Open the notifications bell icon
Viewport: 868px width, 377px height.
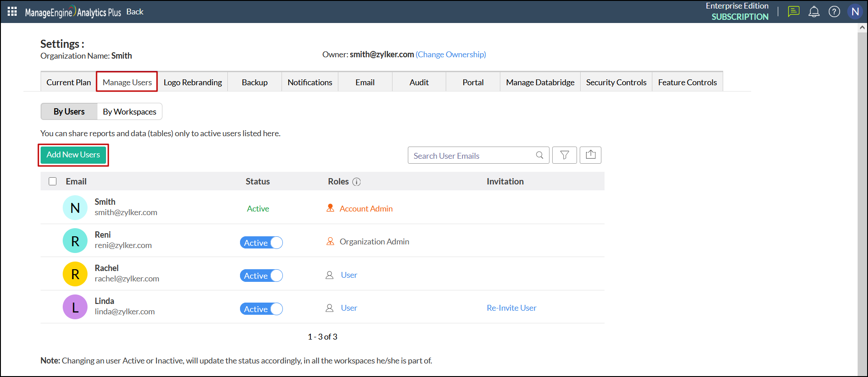(814, 12)
